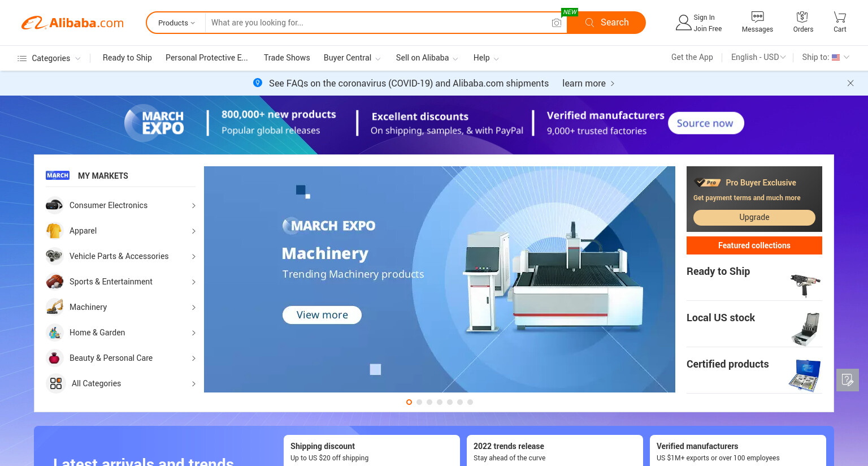Click the Pro badge icon

(708, 183)
